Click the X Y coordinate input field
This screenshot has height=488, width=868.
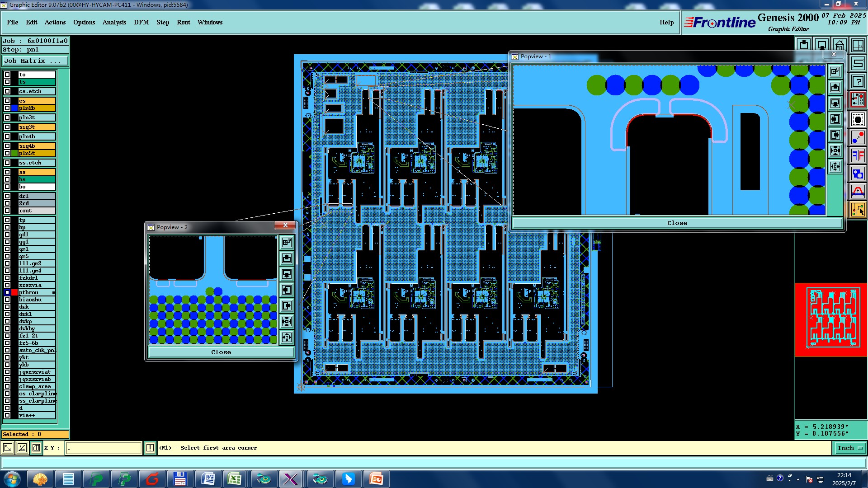[104, 448]
